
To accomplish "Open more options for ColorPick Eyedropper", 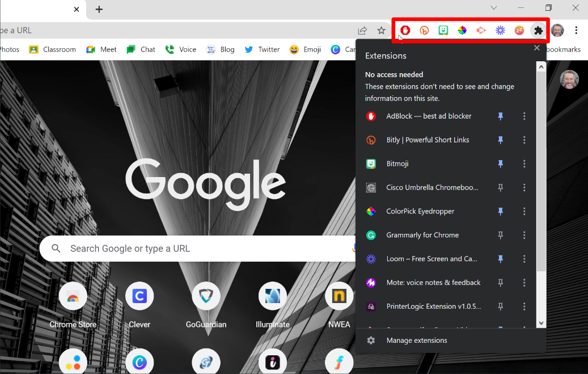I will 524,212.
